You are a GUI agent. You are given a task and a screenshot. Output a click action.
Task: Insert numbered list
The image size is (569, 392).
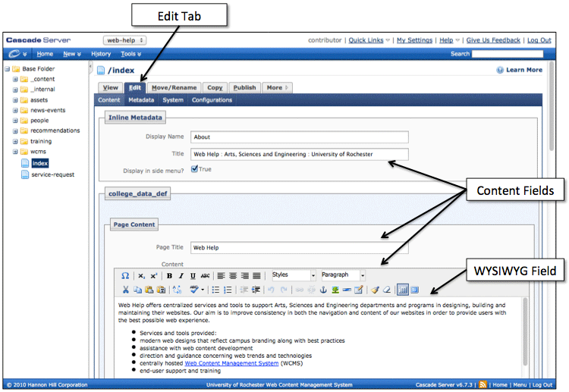(228, 290)
